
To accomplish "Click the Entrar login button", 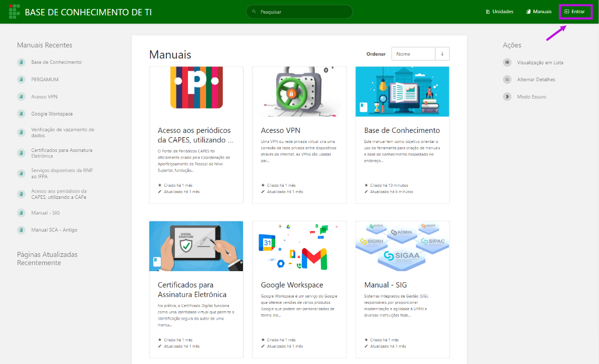I will [x=575, y=12].
